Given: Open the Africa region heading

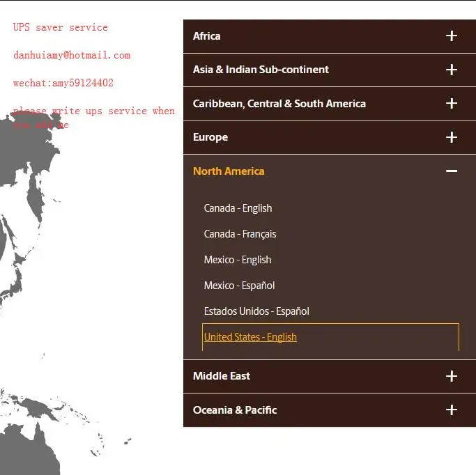Looking at the screenshot, I should pyautogui.click(x=207, y=36).
